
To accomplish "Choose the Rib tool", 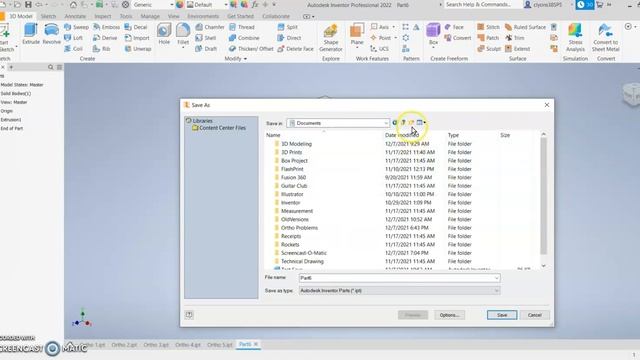I will (x=102, y=49).
